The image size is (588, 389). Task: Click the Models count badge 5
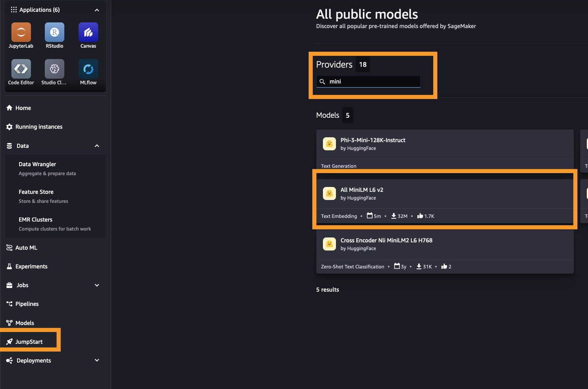click(x=348, y=115)
